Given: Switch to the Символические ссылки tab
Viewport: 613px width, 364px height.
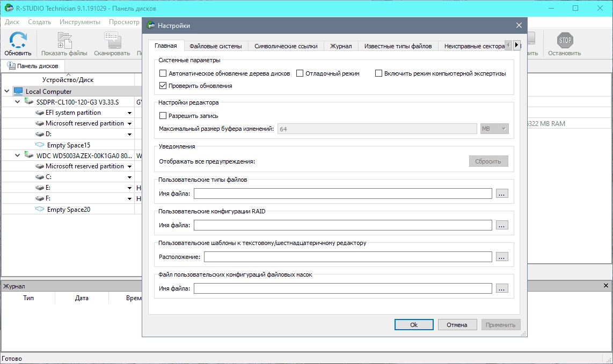Looking at the screenshot, I should pyautogui.click(x=286, y=46).
